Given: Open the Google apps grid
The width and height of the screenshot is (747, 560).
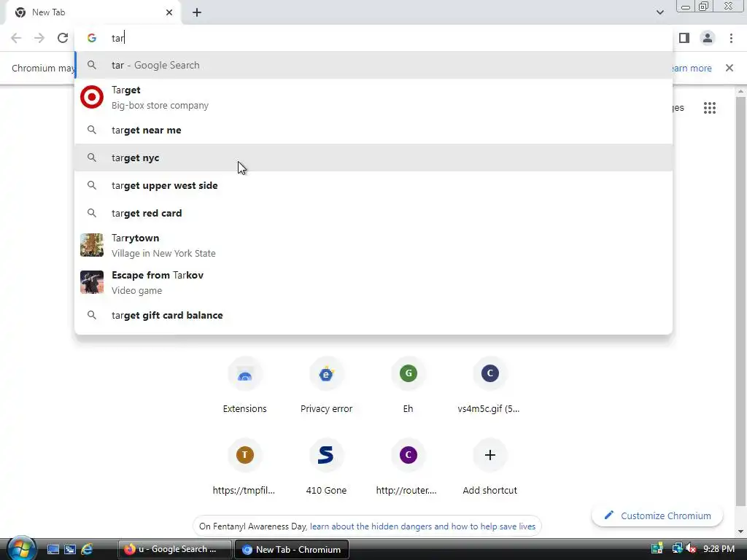Looking at the screenshot, I should [x=709, y=108].
